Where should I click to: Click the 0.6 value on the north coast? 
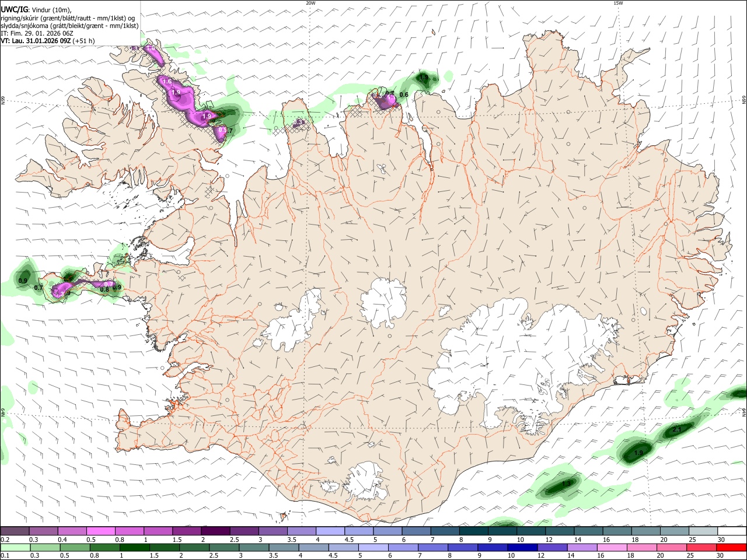404,94
